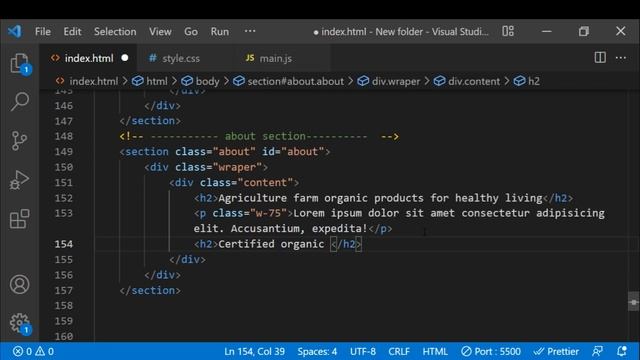This screenshot has width=640, height=360.
Task: Click errors and warnings status indicator
Action: (x=33, y=351)
